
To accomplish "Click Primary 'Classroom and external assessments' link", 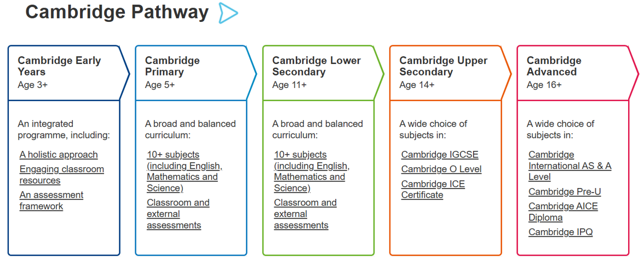I will [x=177, y=214].
